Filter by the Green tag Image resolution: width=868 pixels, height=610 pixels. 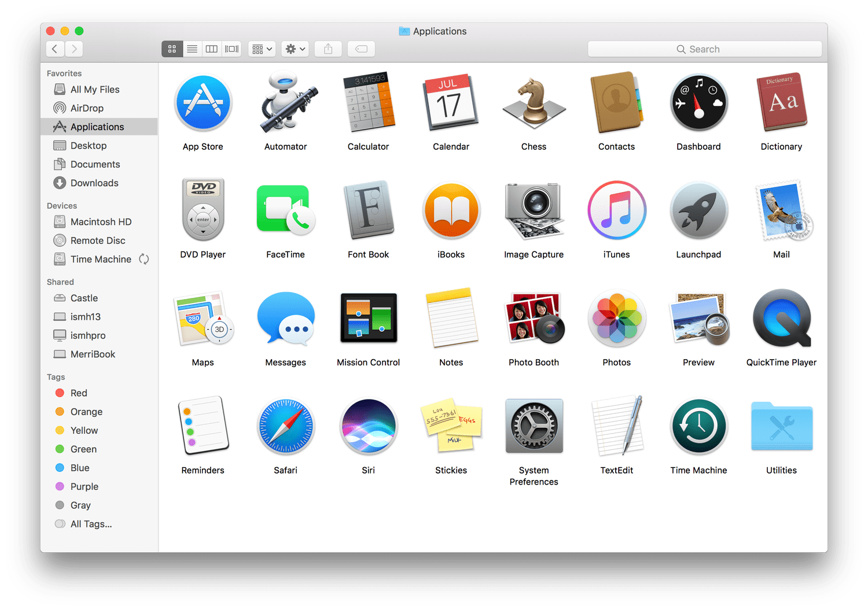(99, 449)
